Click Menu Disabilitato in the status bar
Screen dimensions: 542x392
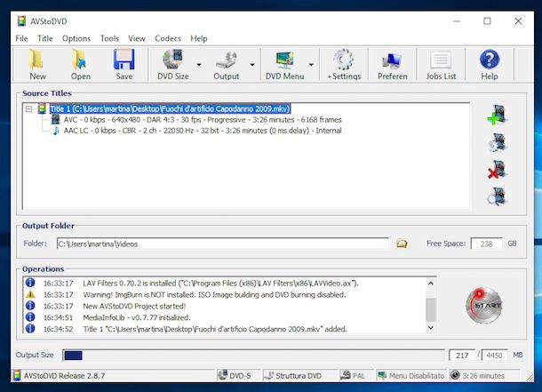[x=411, y=375]
